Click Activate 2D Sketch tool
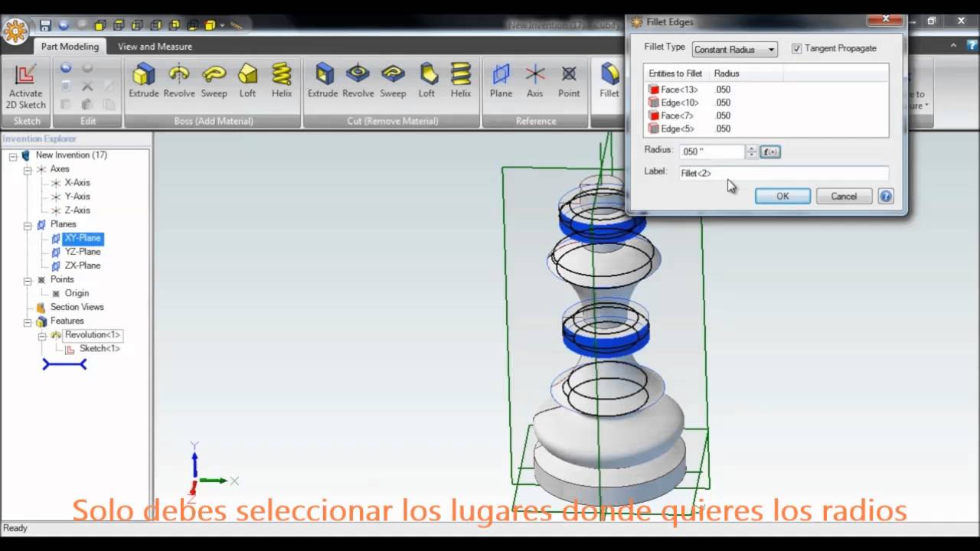The width and height of the screenshot is (980, 551). pyautogui.click(x=26, y=86)
